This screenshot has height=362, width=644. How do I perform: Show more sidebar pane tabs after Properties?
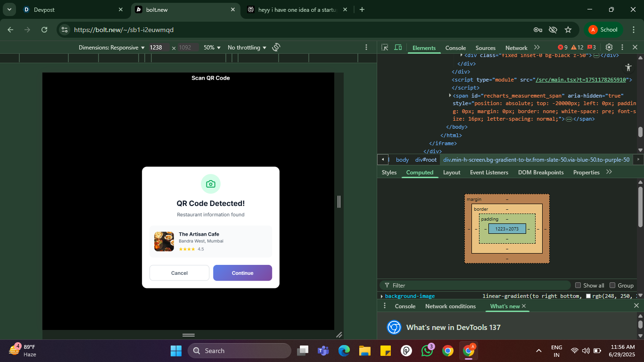point(609,172)
